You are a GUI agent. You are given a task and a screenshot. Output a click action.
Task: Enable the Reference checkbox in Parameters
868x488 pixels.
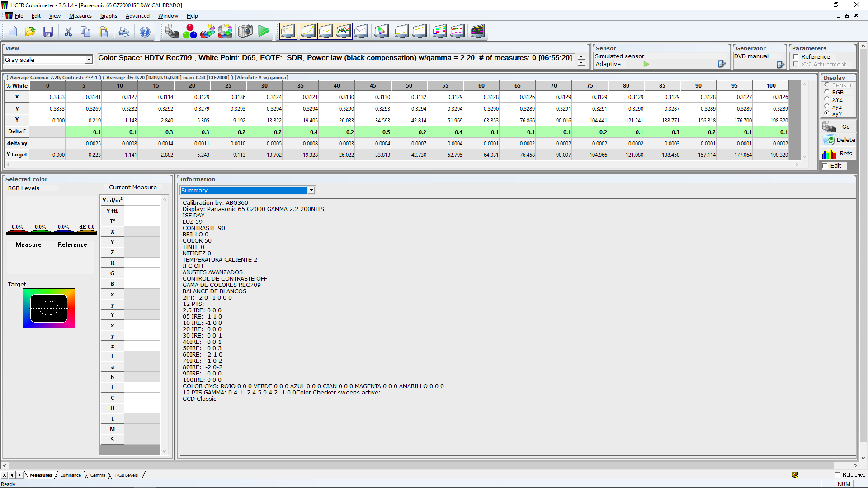(x=796, y=57)
